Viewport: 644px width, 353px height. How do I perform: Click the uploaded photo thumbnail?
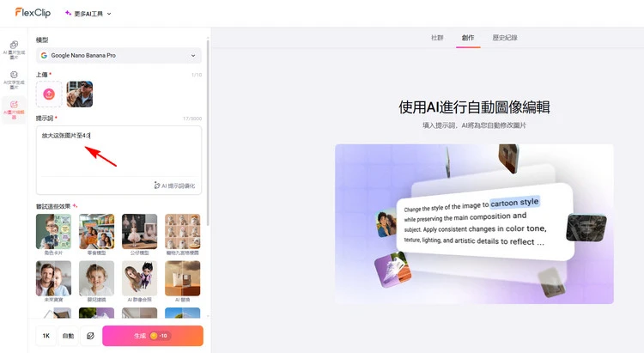(79, 94)
